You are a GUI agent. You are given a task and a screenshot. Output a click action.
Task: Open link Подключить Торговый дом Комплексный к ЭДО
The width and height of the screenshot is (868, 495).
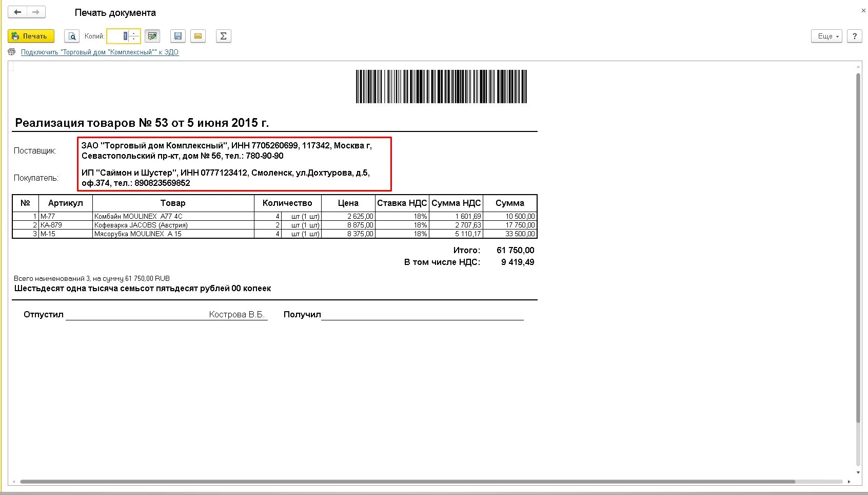coord(100,52)
